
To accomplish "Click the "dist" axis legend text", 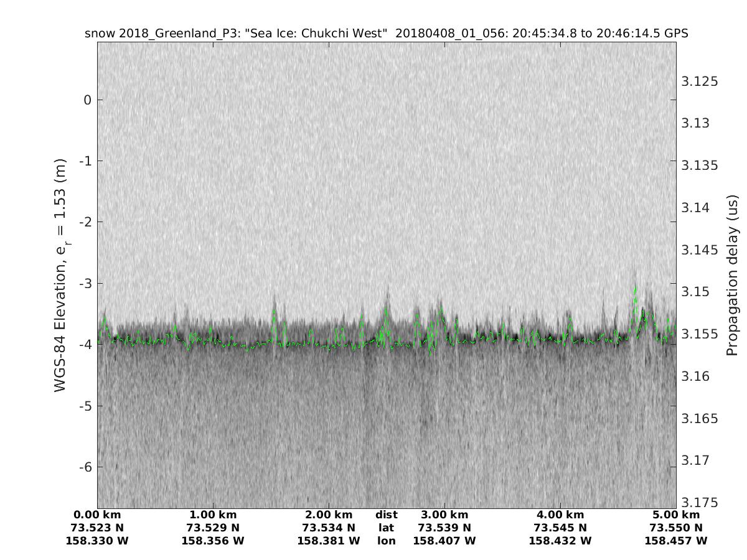I will pyautogui.click(x=386, y=515).
